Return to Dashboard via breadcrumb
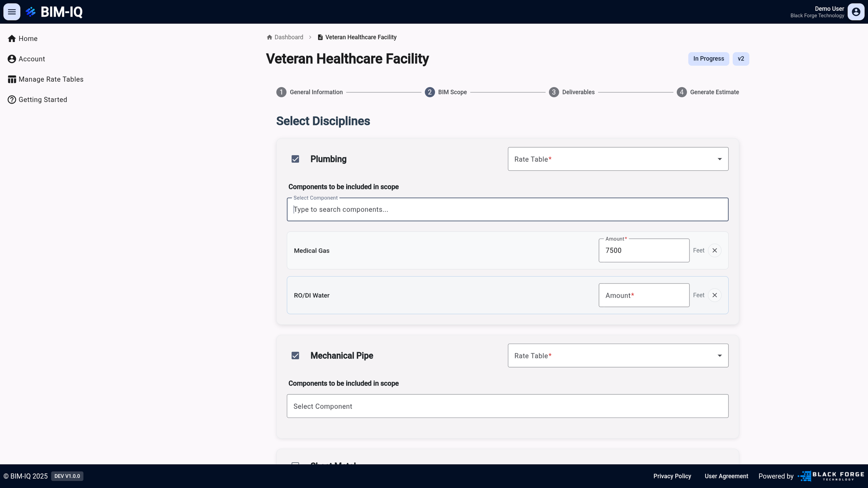This screenshot has height=488, width=868. tap(288, 37)
